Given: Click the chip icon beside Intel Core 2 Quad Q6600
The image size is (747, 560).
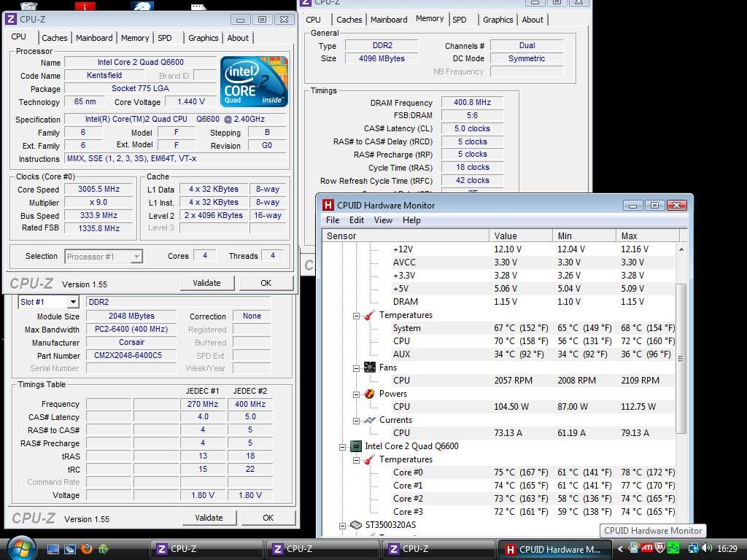Looking at the screenshot, I should click(x=356, y=446).
